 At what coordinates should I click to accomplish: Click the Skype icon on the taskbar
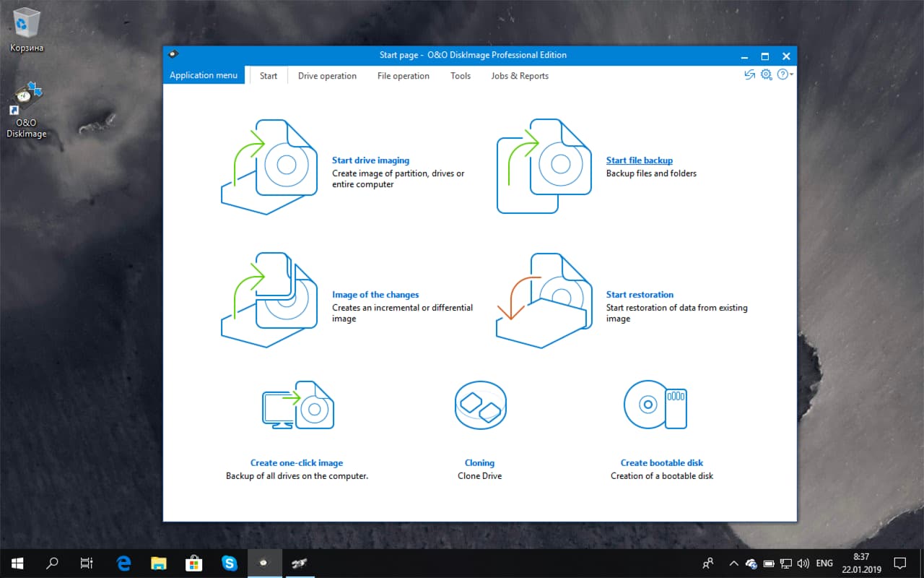tap(230, 563)
